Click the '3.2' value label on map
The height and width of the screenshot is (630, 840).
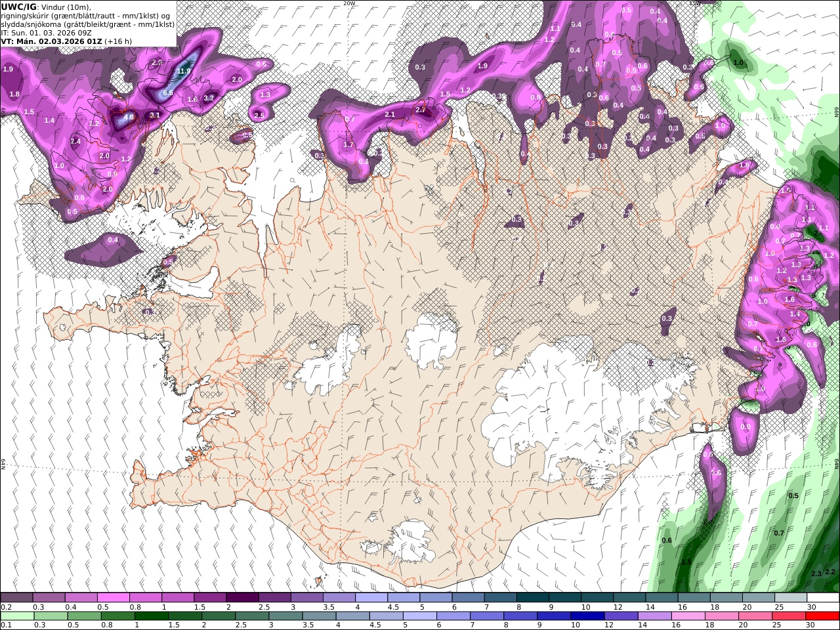(209, 98)
